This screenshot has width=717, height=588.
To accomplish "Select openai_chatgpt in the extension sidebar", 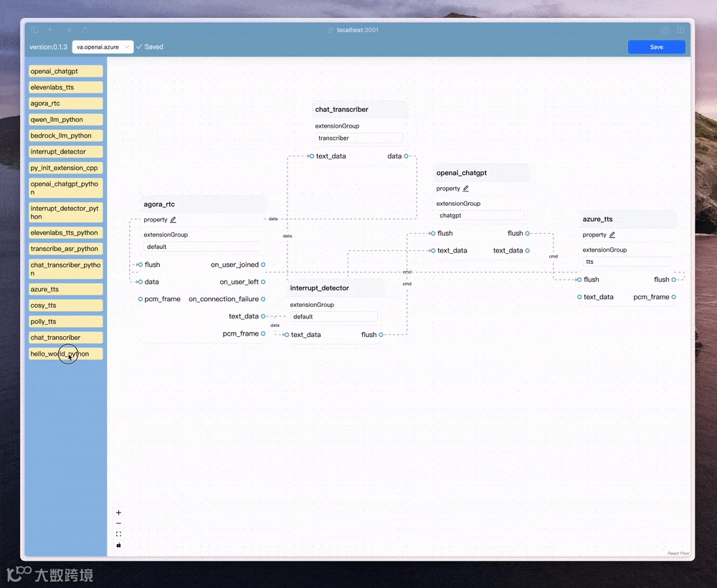I will [66, 71].
